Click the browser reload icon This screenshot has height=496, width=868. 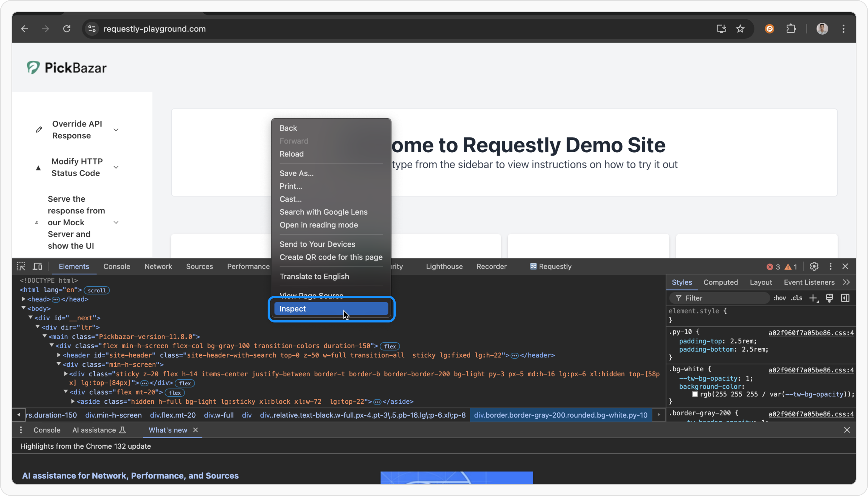pos(67,29)
